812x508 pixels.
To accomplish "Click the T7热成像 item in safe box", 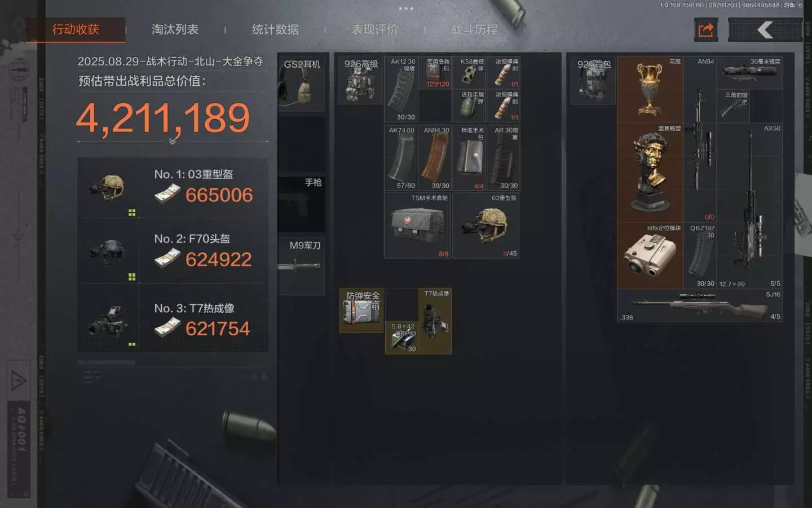I will pyautogui.click(x=435, y=321).
